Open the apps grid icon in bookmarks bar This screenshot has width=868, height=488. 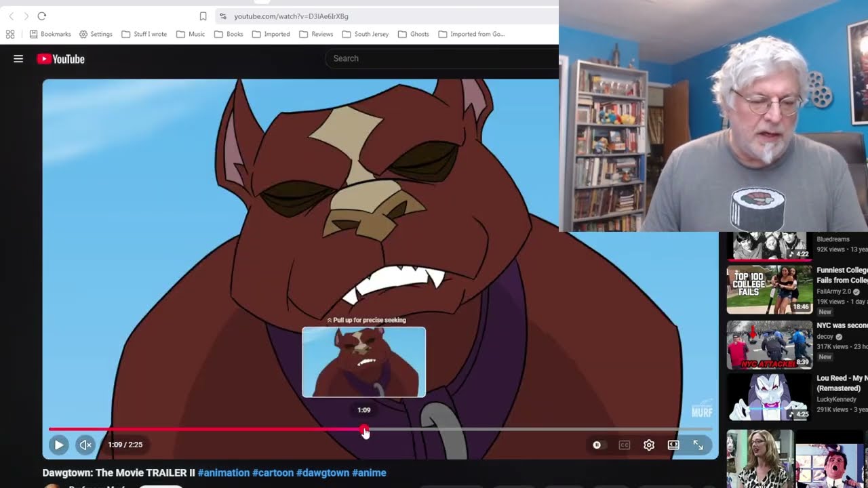pos(10,34)
